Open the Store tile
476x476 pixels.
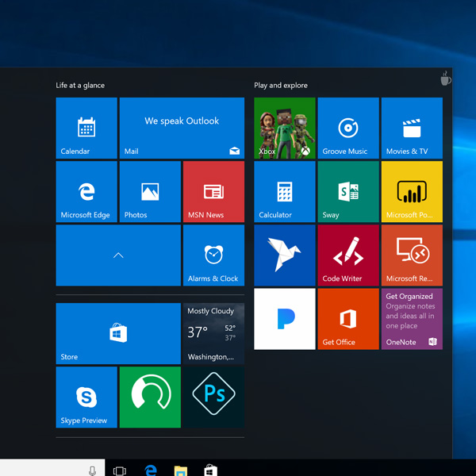[x=118, y=334]
